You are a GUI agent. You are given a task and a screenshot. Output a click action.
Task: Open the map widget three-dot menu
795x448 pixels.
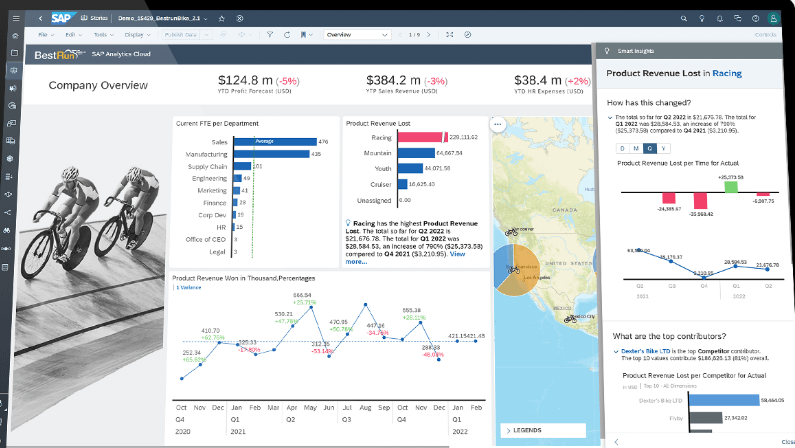(498, 124)
